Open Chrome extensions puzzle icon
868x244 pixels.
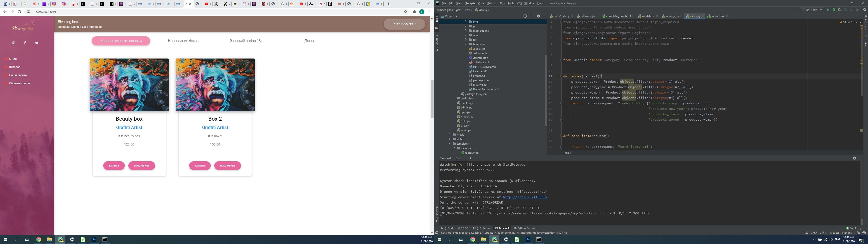pyautogui.click(x=415, y=12)
